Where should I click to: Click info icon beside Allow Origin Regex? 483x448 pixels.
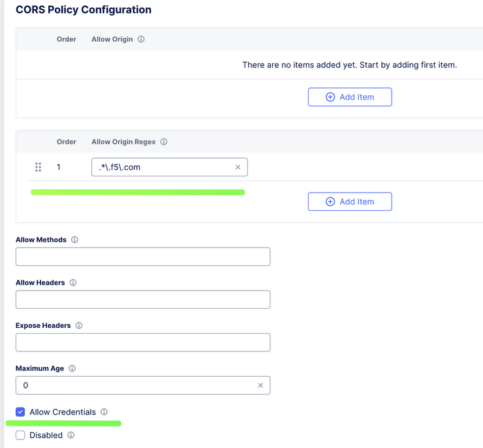click(x=164, y=142)
